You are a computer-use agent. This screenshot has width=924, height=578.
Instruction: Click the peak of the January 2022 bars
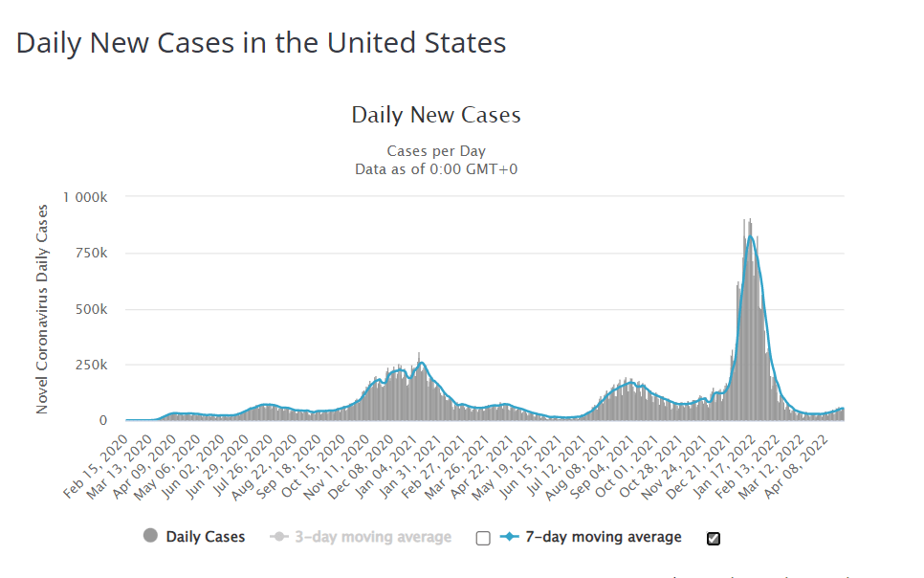[750, 221]
